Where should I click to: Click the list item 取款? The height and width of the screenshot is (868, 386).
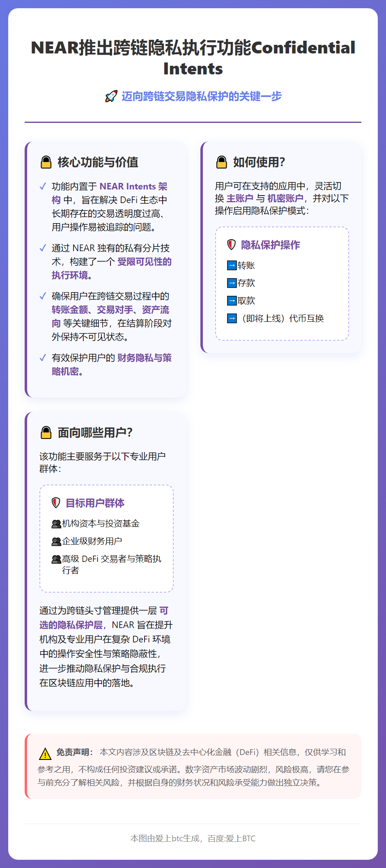pyautogui.click(x=246, y=300)
